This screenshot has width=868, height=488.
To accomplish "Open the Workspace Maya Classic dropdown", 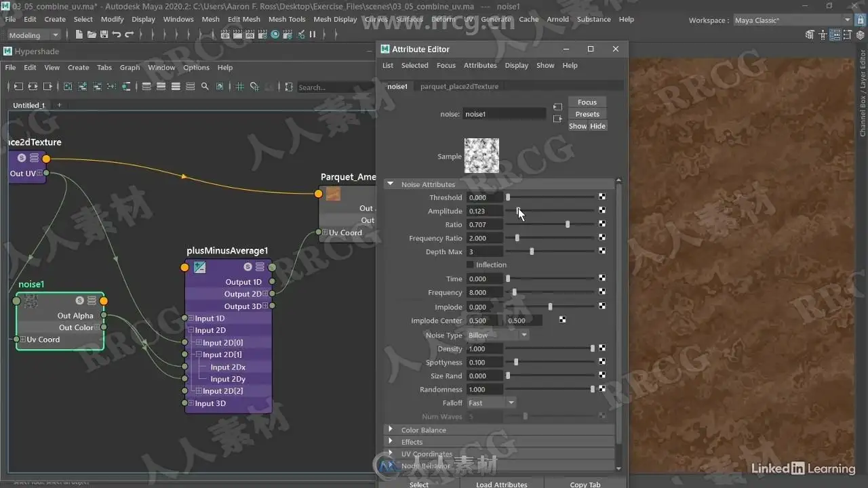I will [x=792, y=20].
